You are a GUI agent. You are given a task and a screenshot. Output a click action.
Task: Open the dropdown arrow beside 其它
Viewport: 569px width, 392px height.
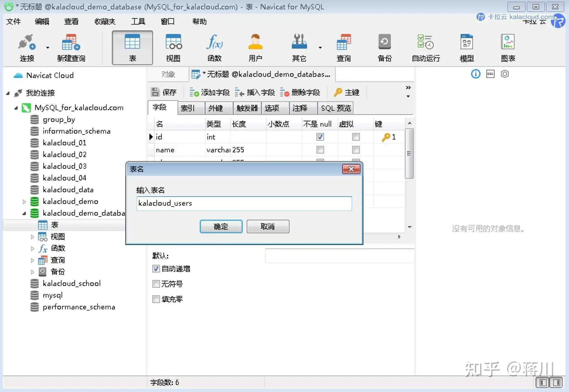point(320,47)
